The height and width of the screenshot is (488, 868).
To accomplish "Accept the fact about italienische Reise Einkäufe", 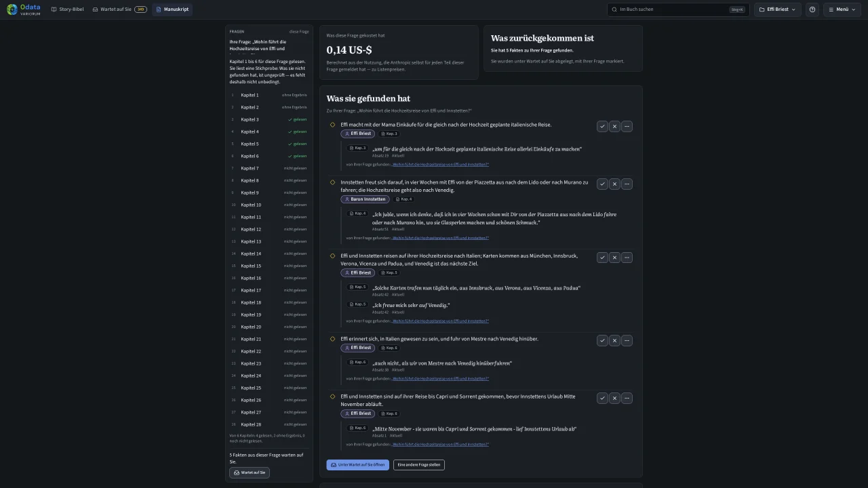I will (602, 127).
